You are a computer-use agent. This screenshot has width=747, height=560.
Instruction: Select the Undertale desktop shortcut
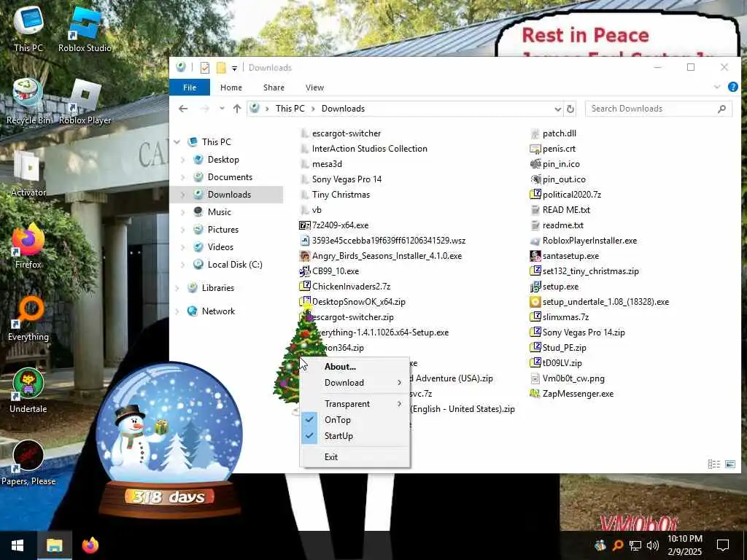(x=28, y=391)
